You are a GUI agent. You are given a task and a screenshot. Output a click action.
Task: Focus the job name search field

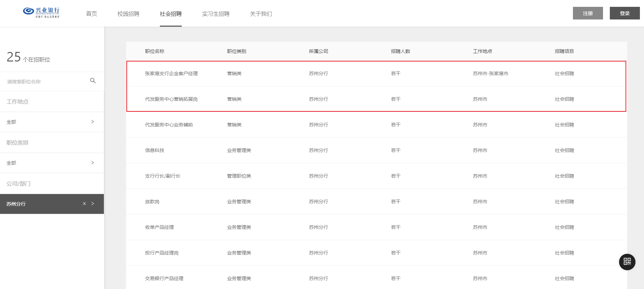(x=46, y=82)
